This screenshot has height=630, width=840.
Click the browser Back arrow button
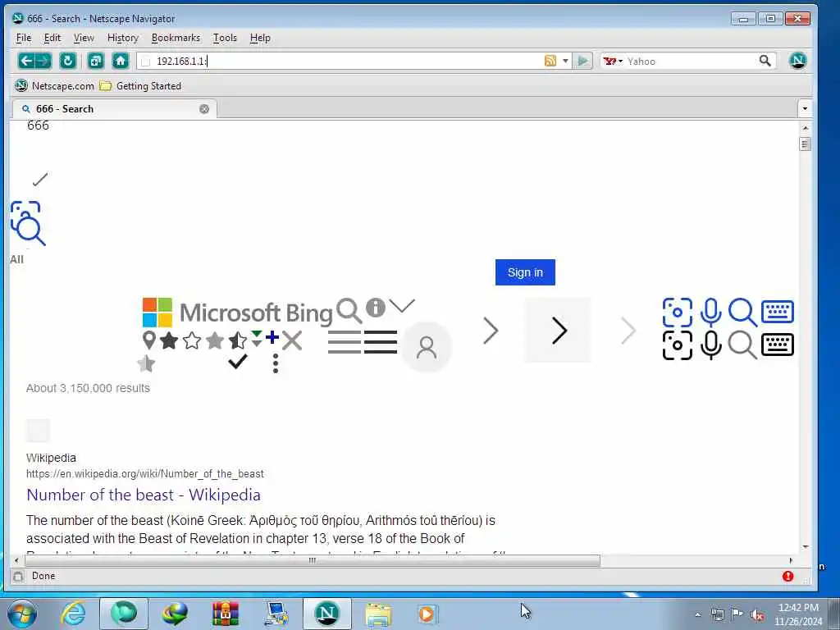click(x=26, y=61)
